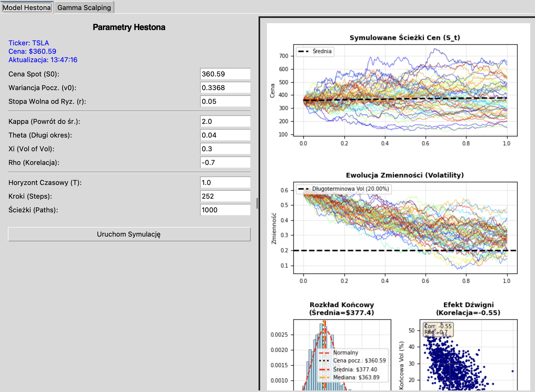Click the Długoterminowa Vol legend entry

pos(344,189)
